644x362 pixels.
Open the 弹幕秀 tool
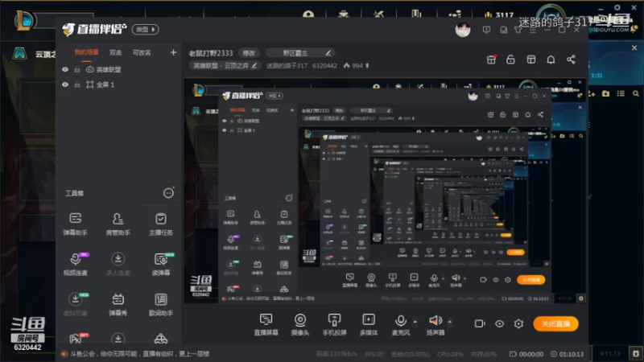pyautogui.click(x=118, y=304)
